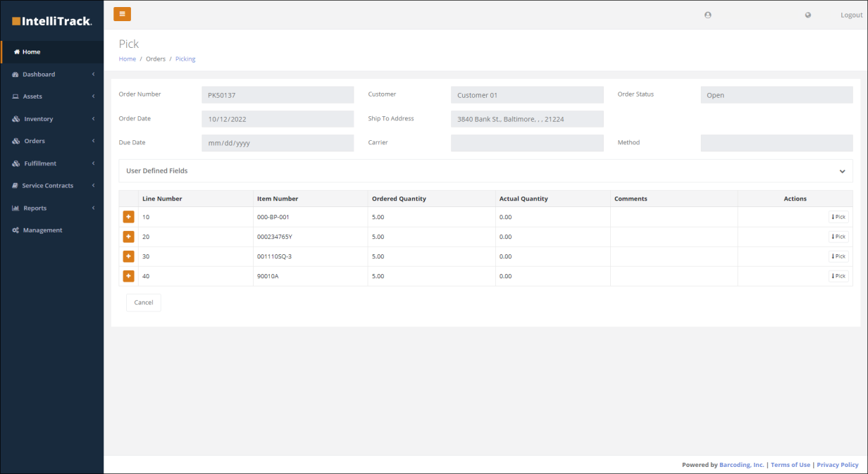
Task: Click the Orders boxes icon
Action: 16,142
